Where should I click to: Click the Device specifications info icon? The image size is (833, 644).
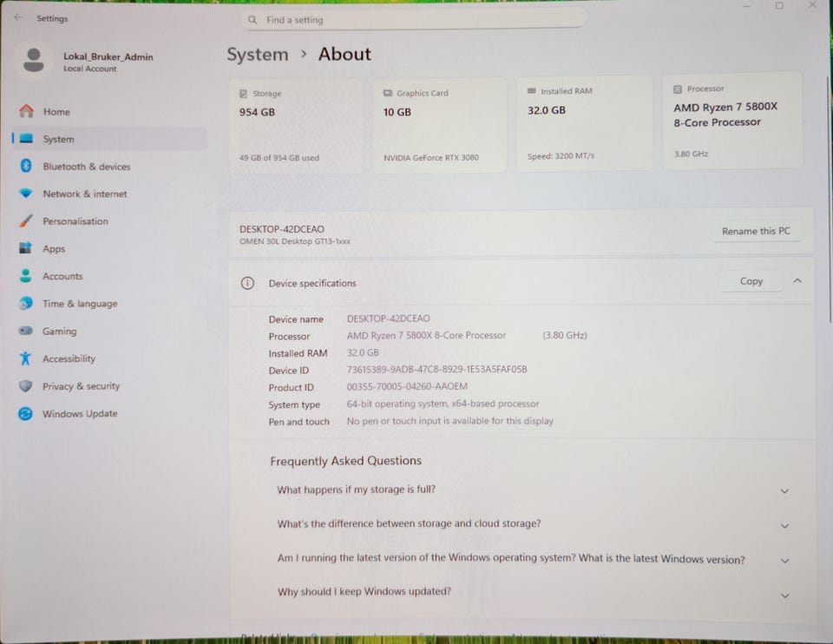[247, 283]
